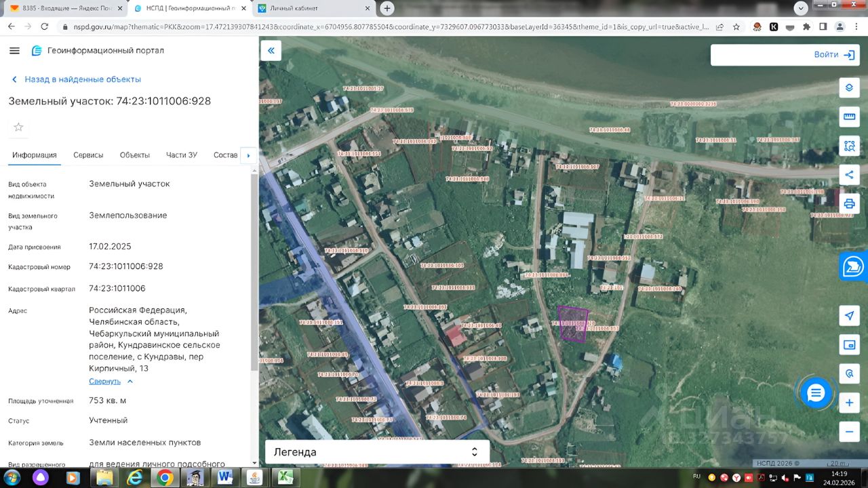
Task: Open the Части ЗУ tab
Action: tap(182, 155)
